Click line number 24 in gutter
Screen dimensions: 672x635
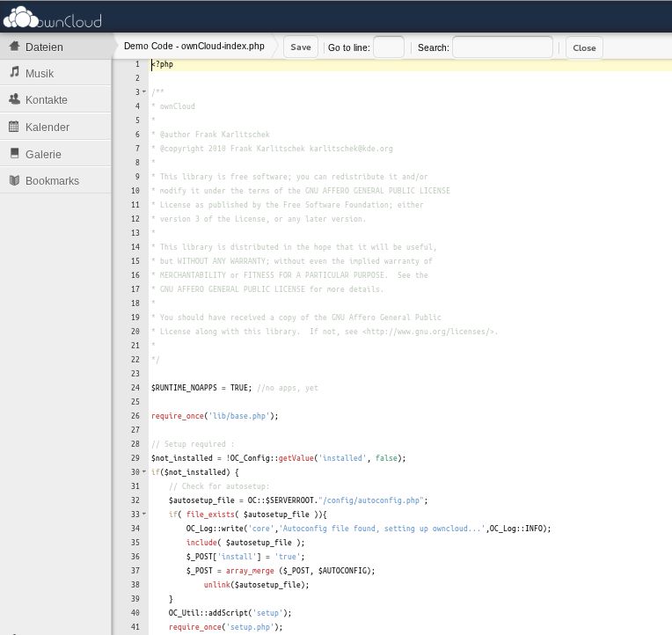click(x=135, y=388)
